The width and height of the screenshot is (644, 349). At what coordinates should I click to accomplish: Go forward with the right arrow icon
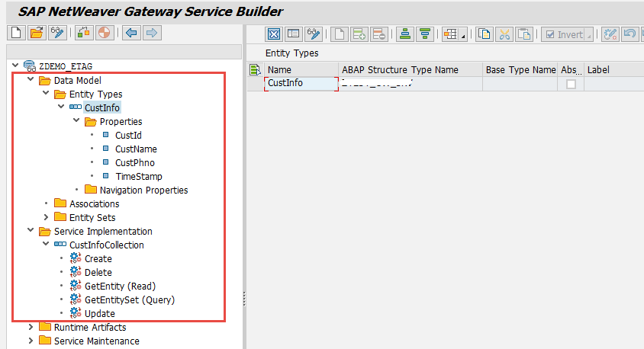[152, 33]
